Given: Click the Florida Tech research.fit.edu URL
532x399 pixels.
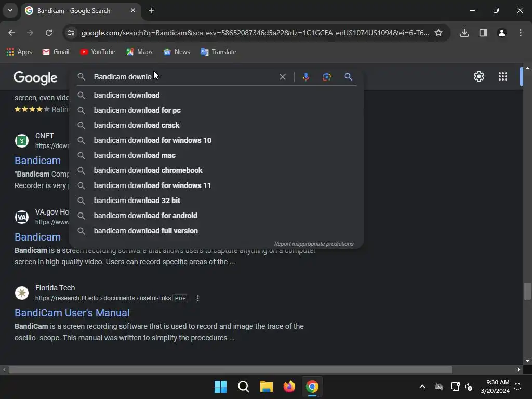Looking at the screenshot, I should (103, 298).
